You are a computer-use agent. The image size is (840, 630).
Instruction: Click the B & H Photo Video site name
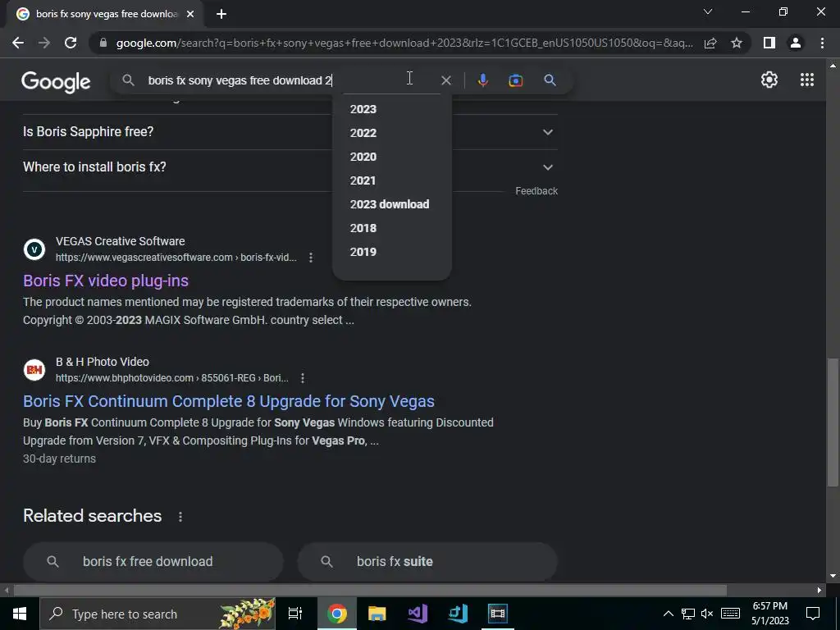[103, 362]
